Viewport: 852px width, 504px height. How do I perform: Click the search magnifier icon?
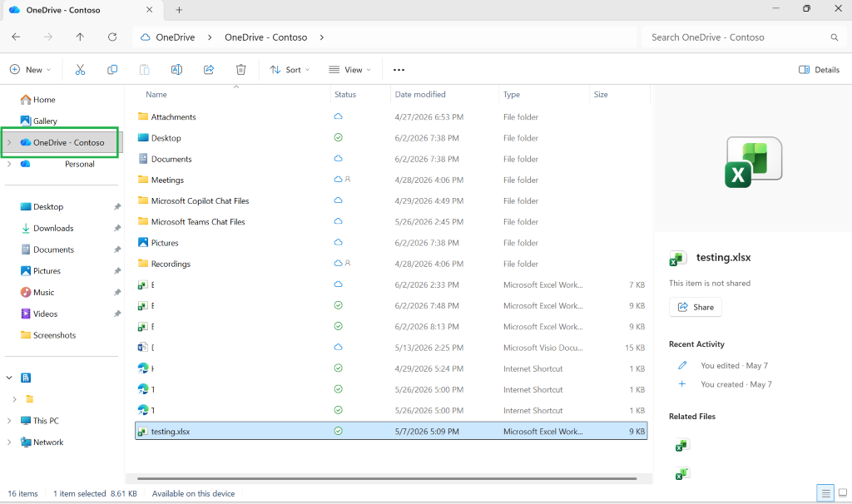pyautogui.click(x=834, y=37)
